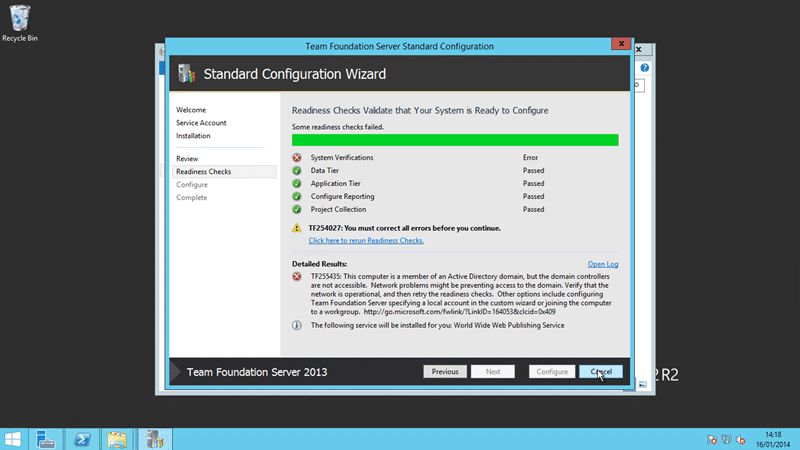
Task: Click the TF254027 warning triangle icon
Action: coord(297,228)
